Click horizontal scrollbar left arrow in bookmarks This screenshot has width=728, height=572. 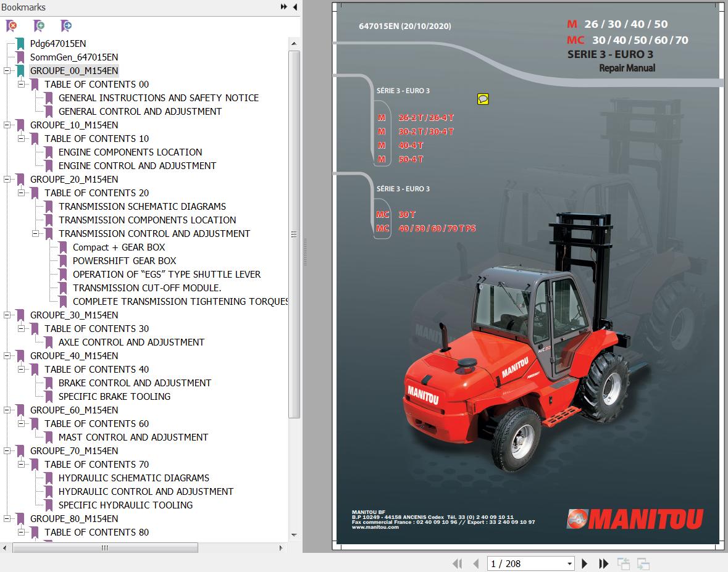click(5, 548)
